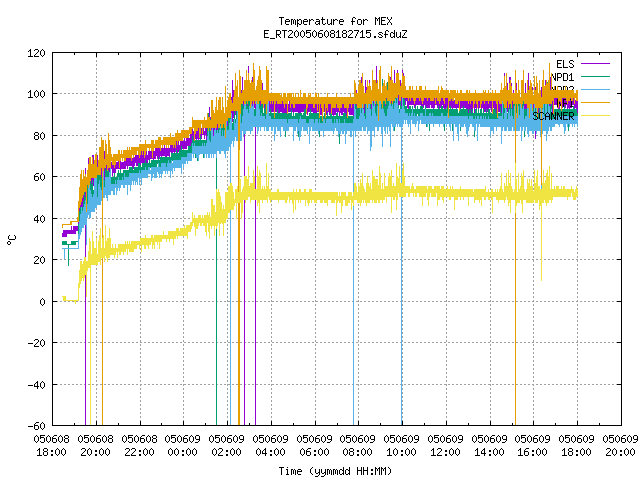Click the y-axis tick label '40'
Viewport: 640px width, 480px height.
click(39, 219)
